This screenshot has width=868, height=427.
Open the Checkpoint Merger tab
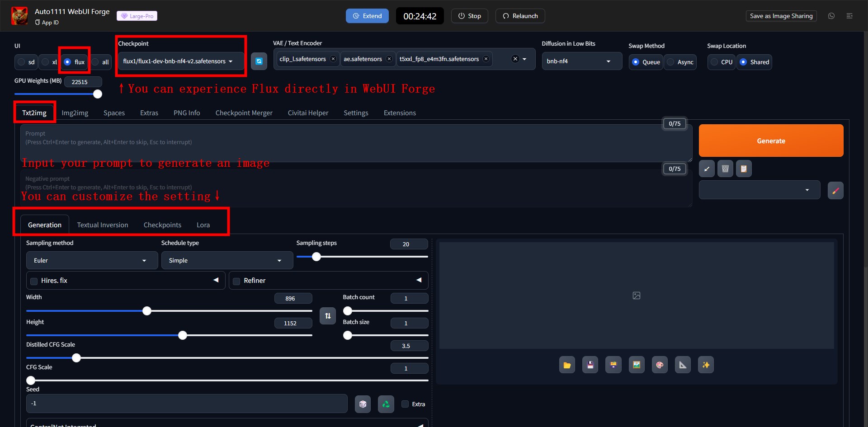[x=244, y=113]
